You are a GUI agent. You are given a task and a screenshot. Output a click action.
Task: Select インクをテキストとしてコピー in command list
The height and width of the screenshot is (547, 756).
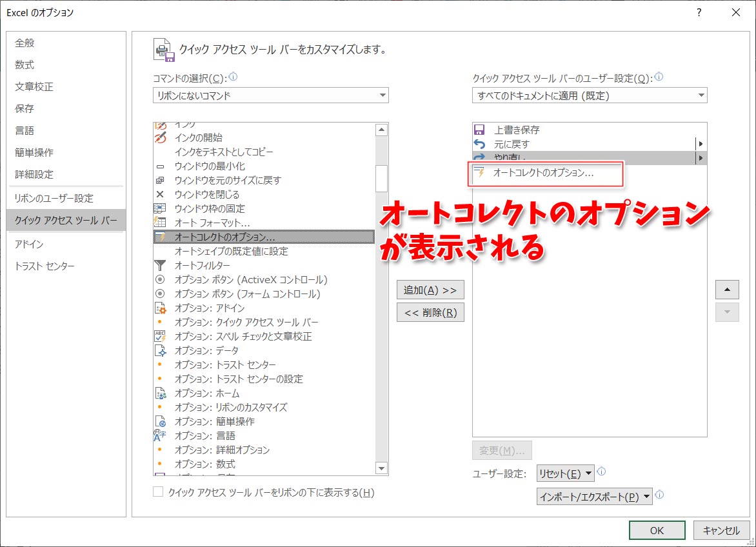coord(264,152)
